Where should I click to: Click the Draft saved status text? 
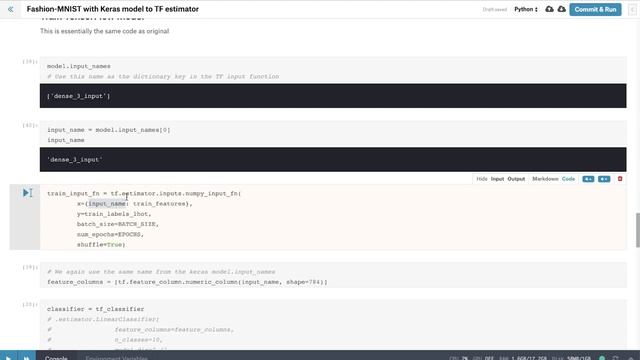(x=495, y=9)
